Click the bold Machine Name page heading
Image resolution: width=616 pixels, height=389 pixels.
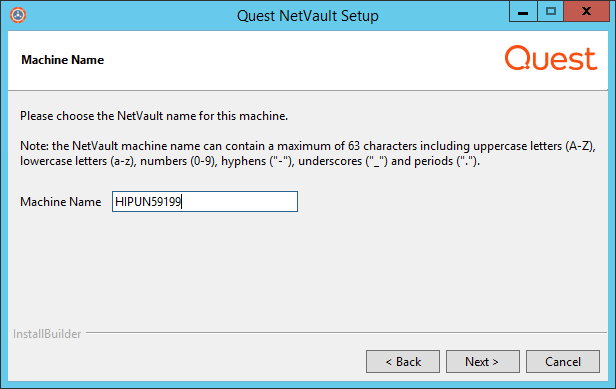(62, 60)
